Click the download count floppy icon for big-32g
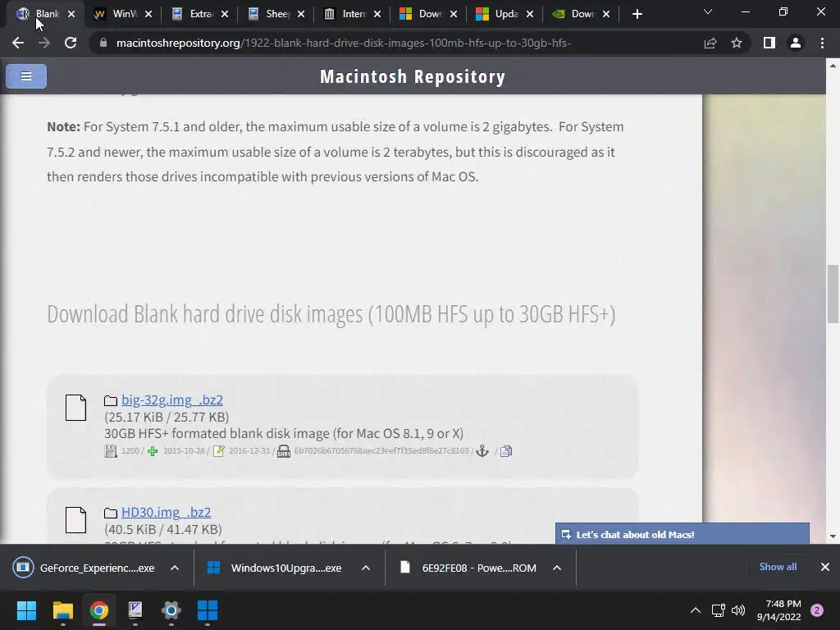 point(111,451)
